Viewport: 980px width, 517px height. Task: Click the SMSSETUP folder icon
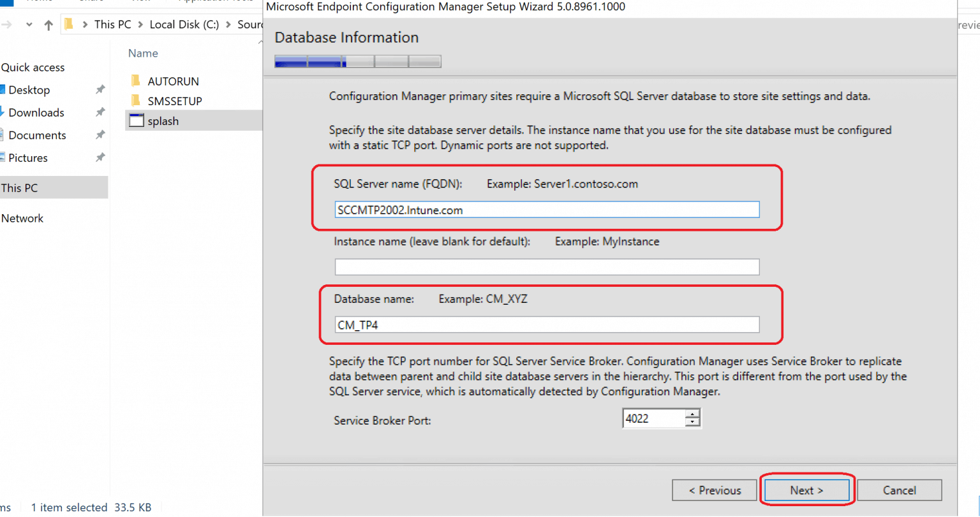click(135, 101)
